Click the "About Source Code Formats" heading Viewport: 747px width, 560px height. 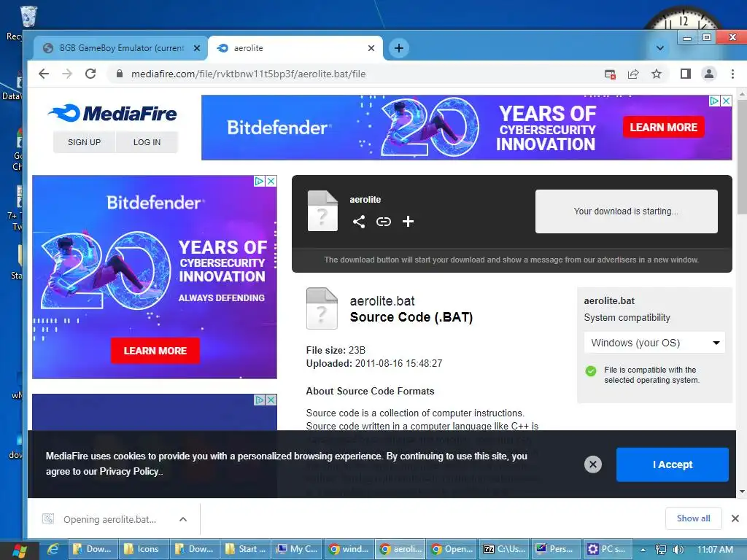coord(370,391)
